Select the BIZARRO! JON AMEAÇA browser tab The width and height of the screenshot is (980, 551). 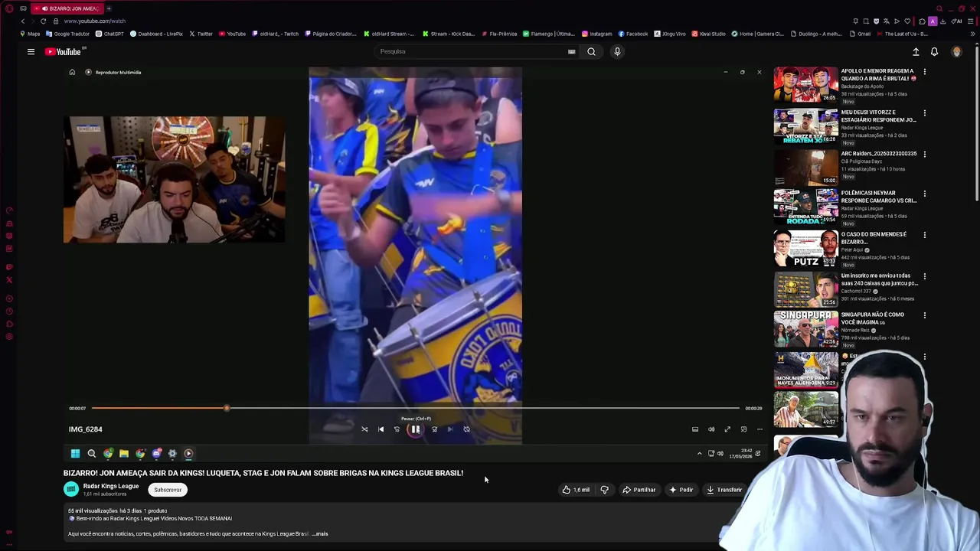coord(67,8)
